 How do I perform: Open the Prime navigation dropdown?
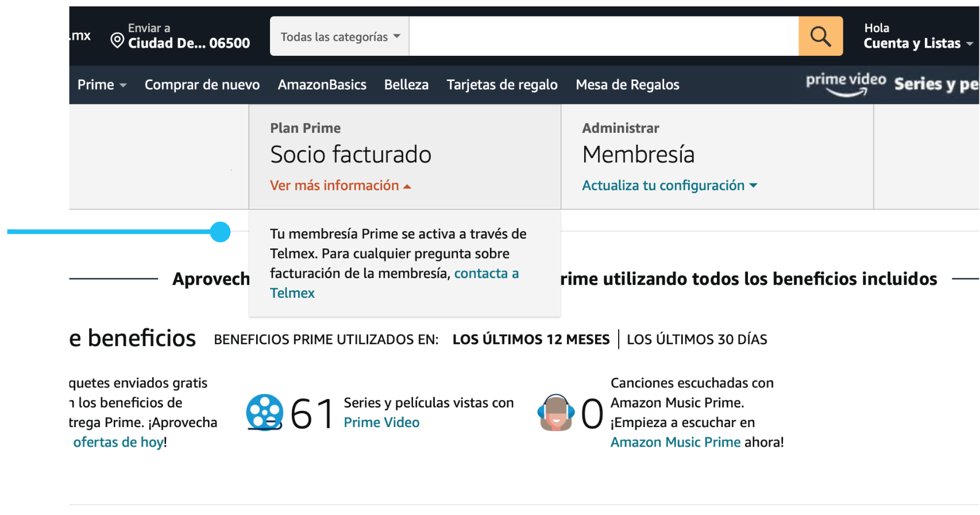click(x=102, y=84)
